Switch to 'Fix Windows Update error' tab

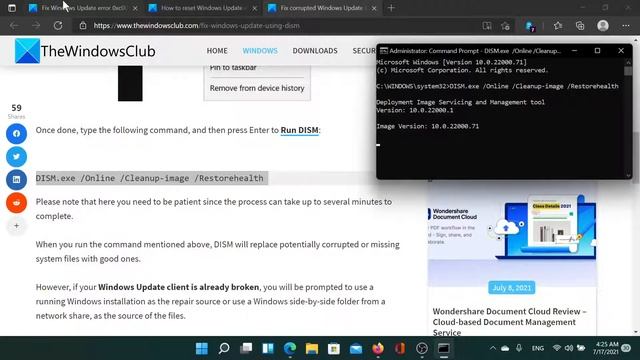click(83, 8)
